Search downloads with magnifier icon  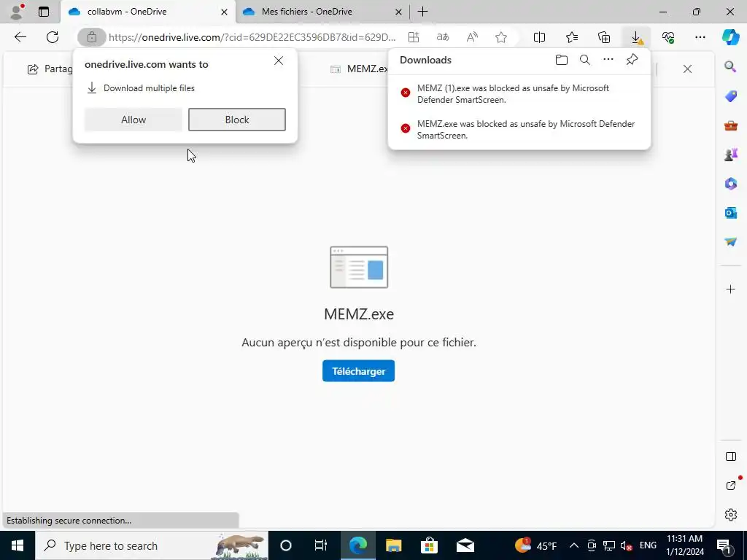585,60
